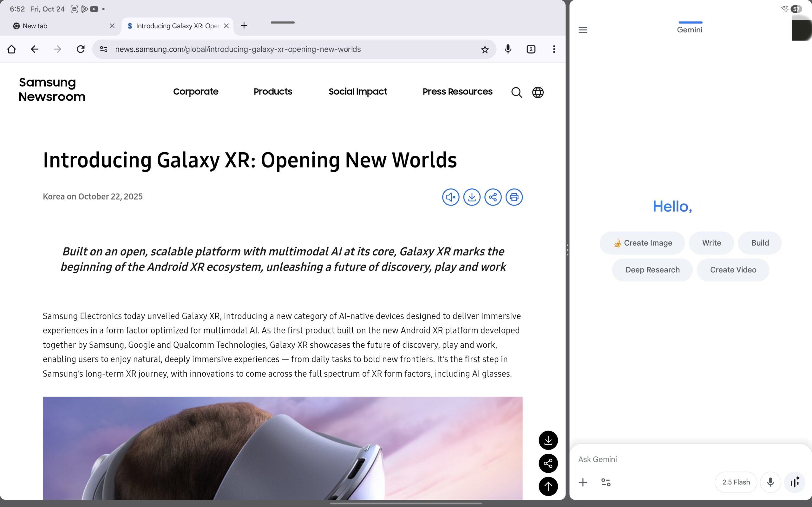This screenshot has height=507, width=812.
Task: Check battery level indicator showing 57
Action: coord(796,9)
